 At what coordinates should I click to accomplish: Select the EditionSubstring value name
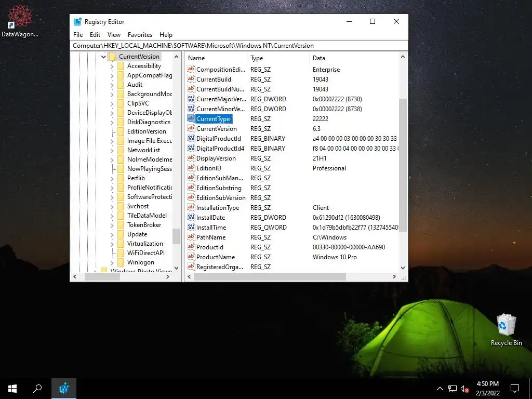[x=219, y=188]
